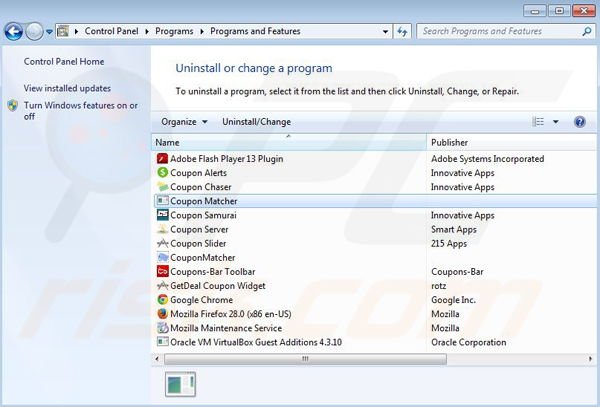Image resolution: width=600 pixels, height=407 pixels.
Task: Click the CouponMatcher icon
Action: click(x=163, y=257)
